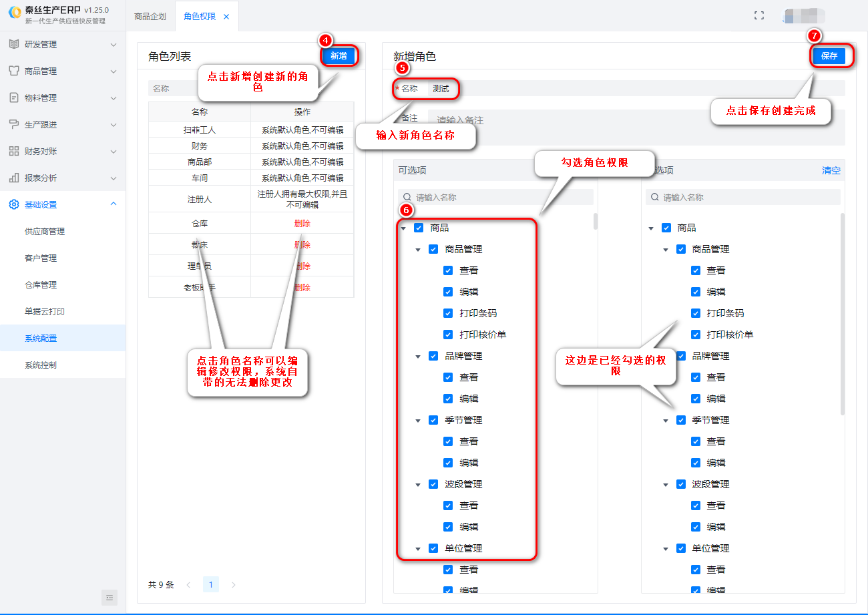
Task: Open 供应商管理 in the sidebar menu
Action: coord(45,231)
